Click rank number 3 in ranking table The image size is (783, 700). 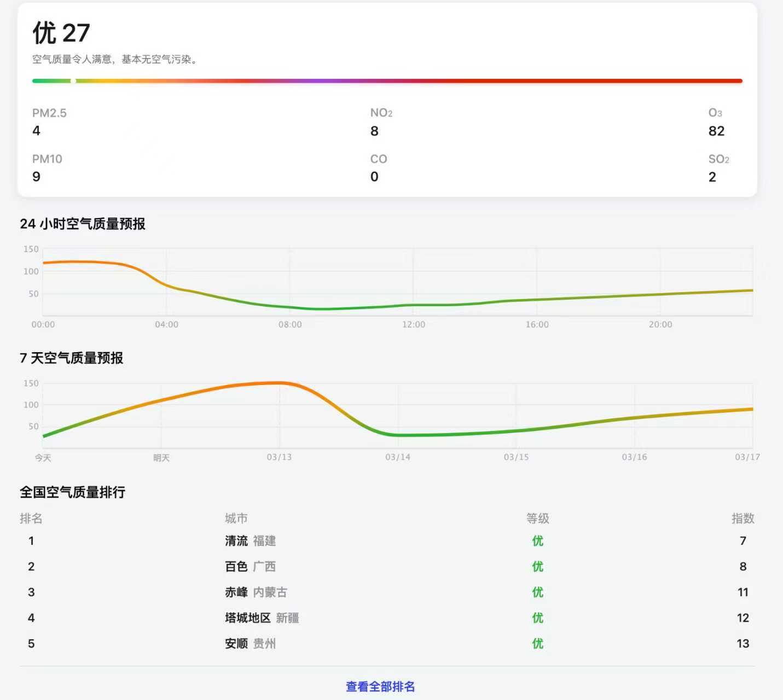[x=31, y=592]
